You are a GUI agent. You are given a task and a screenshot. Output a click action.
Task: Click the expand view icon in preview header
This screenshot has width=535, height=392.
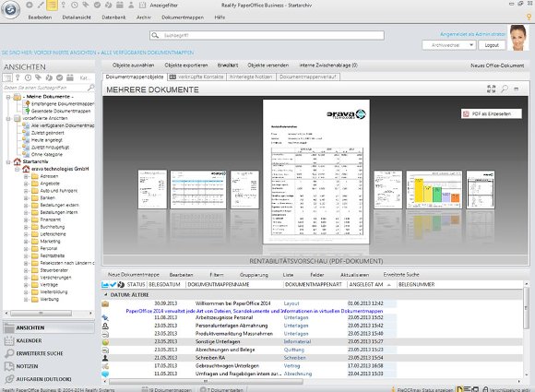click(x=492, y=89)
